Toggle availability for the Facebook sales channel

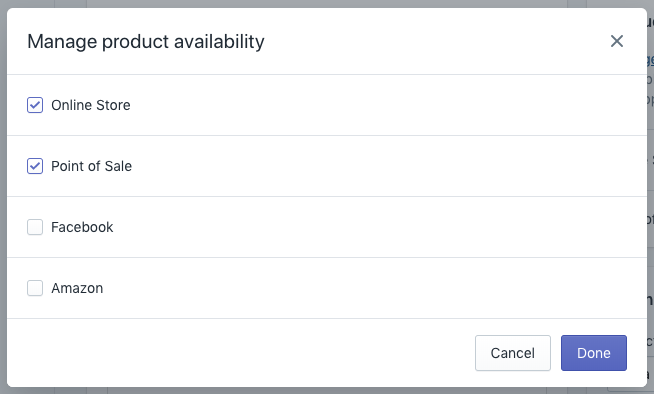coord(35,227)
